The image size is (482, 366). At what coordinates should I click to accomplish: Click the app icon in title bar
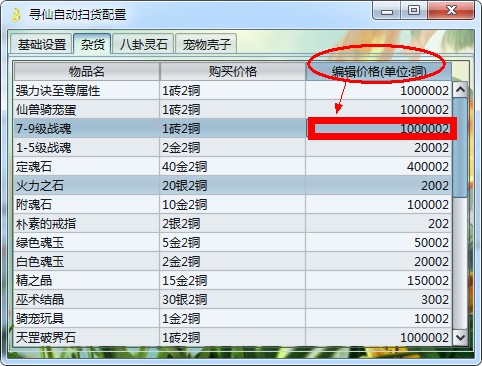click(15, 14)
